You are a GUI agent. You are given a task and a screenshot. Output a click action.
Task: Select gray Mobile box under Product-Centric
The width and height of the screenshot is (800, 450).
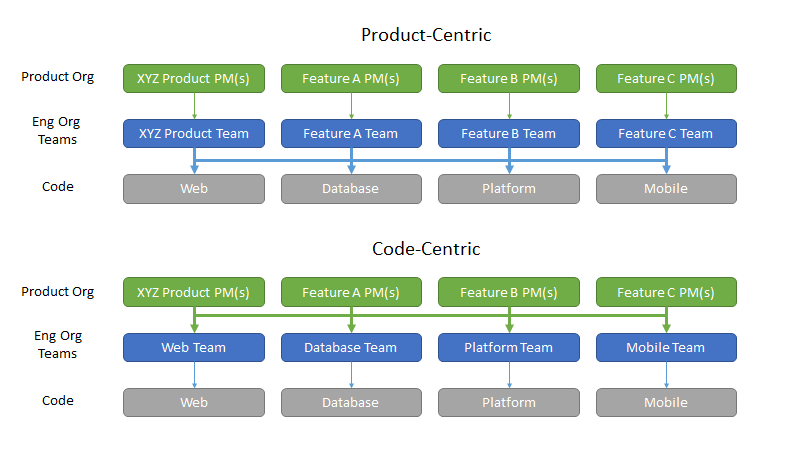pyautogui.click(x=666, y=189)
